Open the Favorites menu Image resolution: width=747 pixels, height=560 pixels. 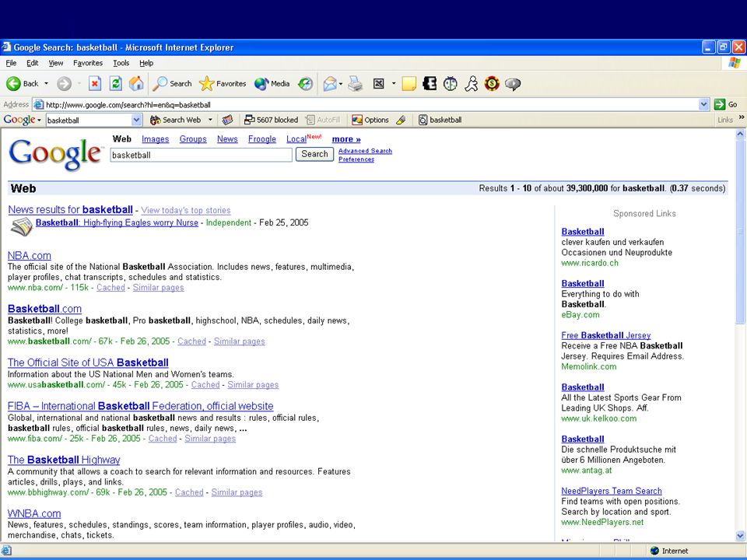[88, 63]
